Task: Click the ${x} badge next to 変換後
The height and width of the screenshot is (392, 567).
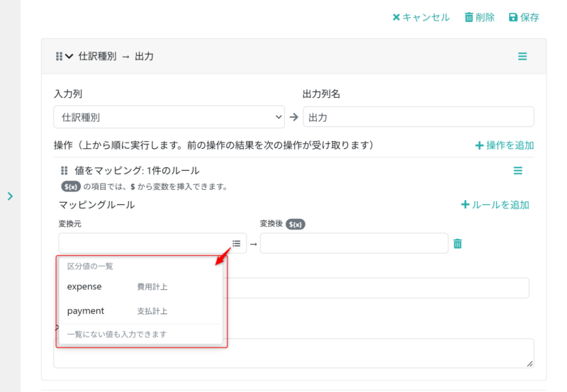Action: [296, 224]
